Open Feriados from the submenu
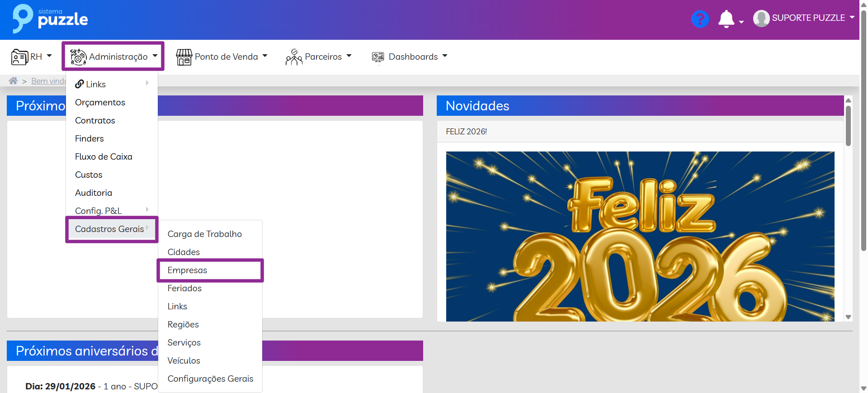Image resolution: width=868 pixels, height=393 pixels. tap(184, 288)
